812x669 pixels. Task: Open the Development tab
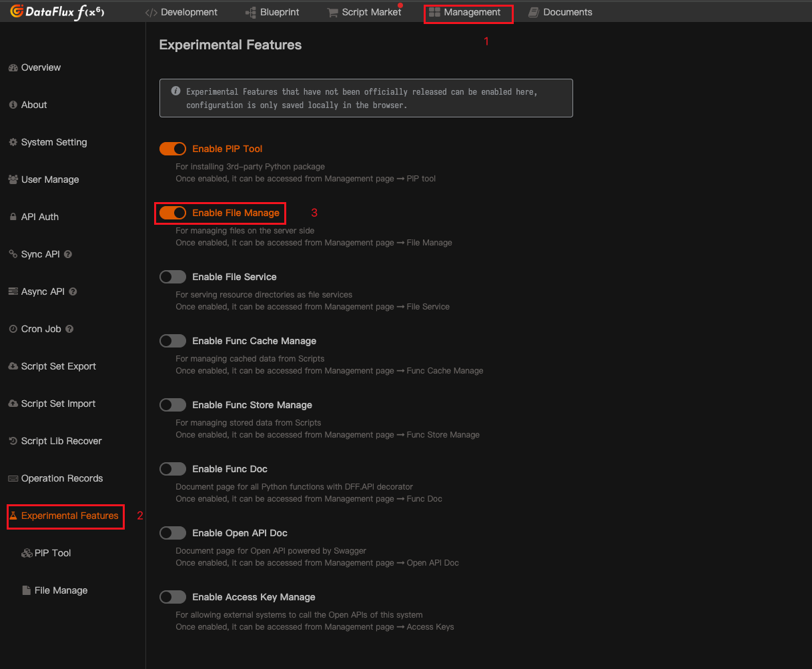pos(181,12)
